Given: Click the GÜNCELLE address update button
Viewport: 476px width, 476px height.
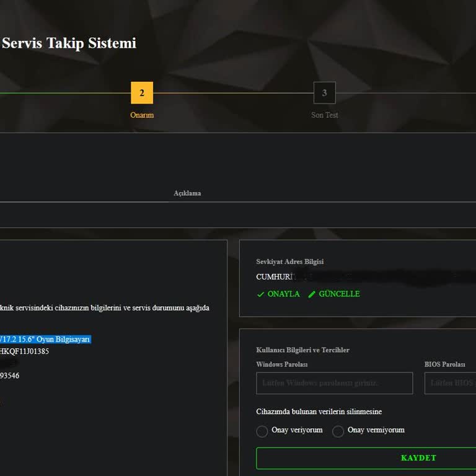Looking at the screenshot, I should point(334,294).
